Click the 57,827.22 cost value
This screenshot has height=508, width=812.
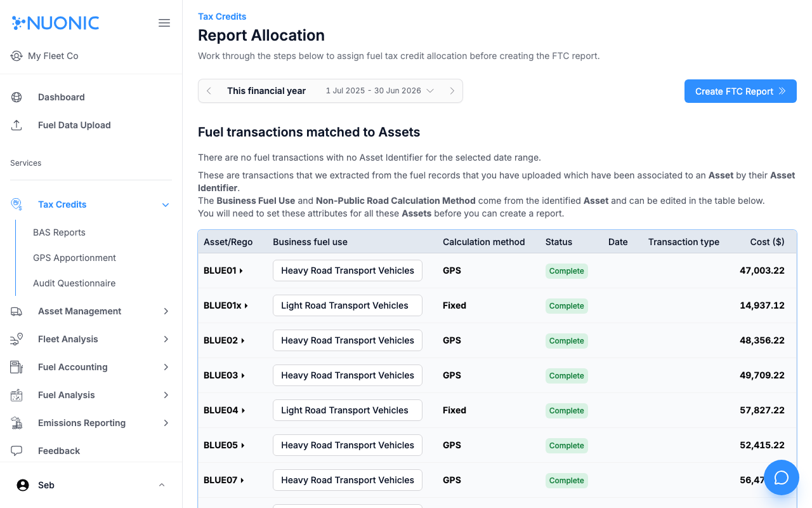(x=762, y=410)
